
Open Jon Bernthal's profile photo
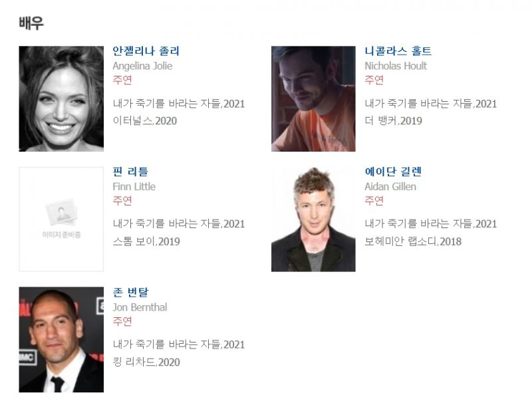[61, 340]
